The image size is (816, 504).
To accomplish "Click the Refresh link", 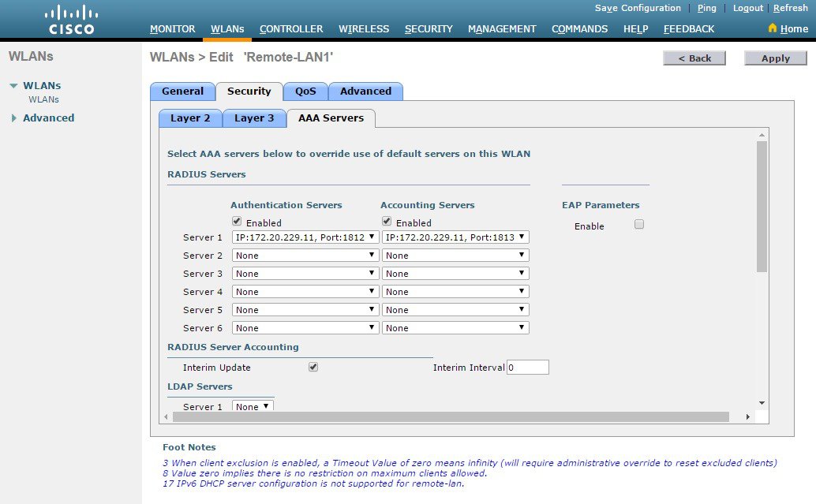I will [791, 8].
